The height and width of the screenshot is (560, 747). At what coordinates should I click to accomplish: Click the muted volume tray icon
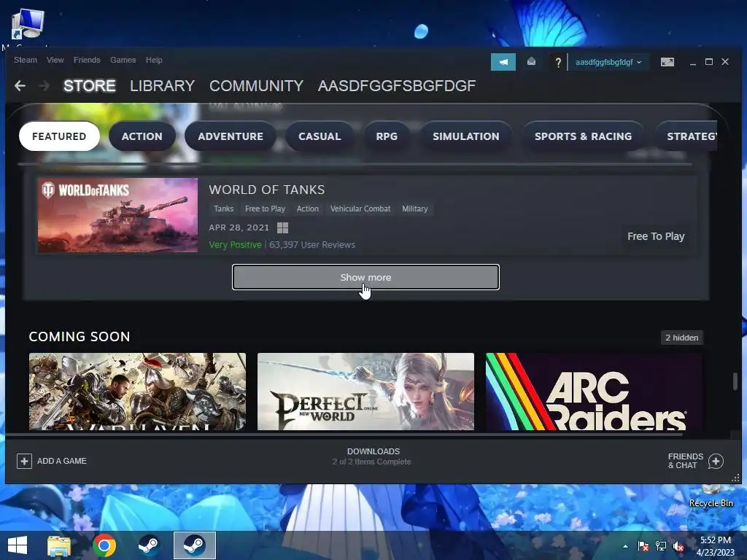pos(678,546)
